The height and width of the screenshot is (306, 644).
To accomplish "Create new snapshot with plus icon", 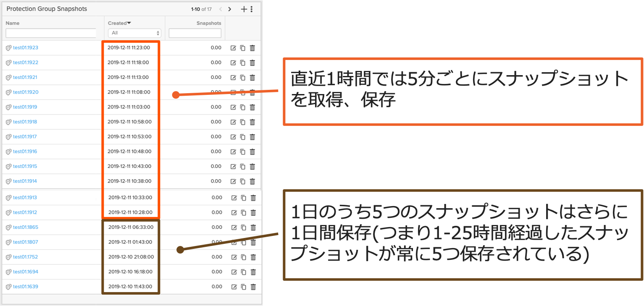I will [x=244, y=9].
